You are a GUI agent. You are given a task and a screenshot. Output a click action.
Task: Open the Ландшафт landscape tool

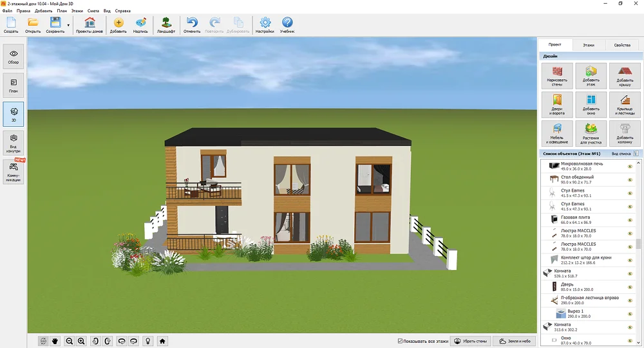click(166, 25)
